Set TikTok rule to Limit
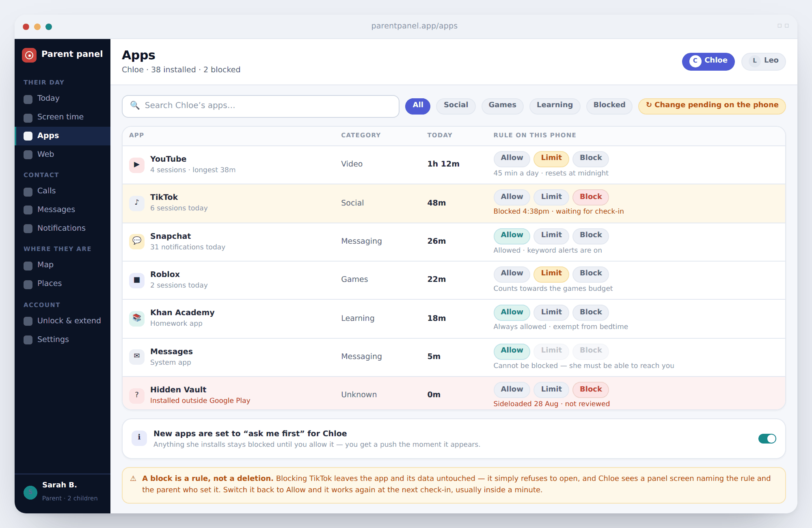Screen dimensions: 812x528 pos(551,197)
